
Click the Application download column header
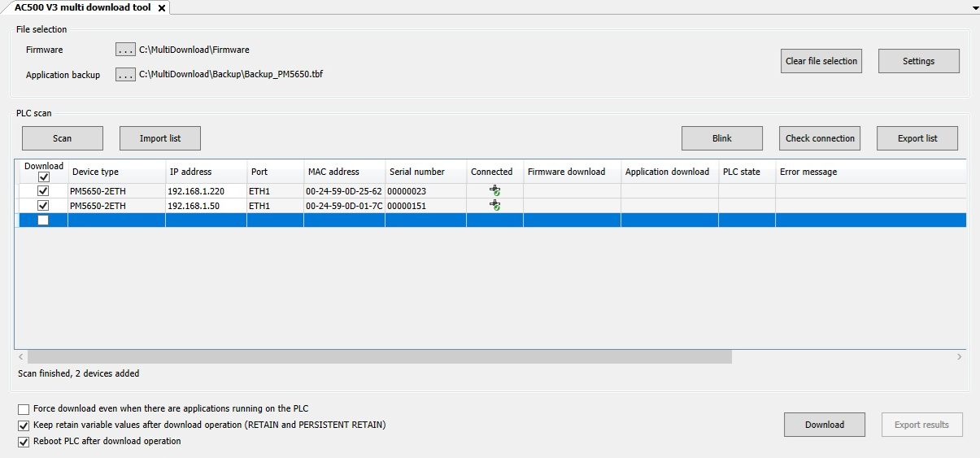[670, 172]
